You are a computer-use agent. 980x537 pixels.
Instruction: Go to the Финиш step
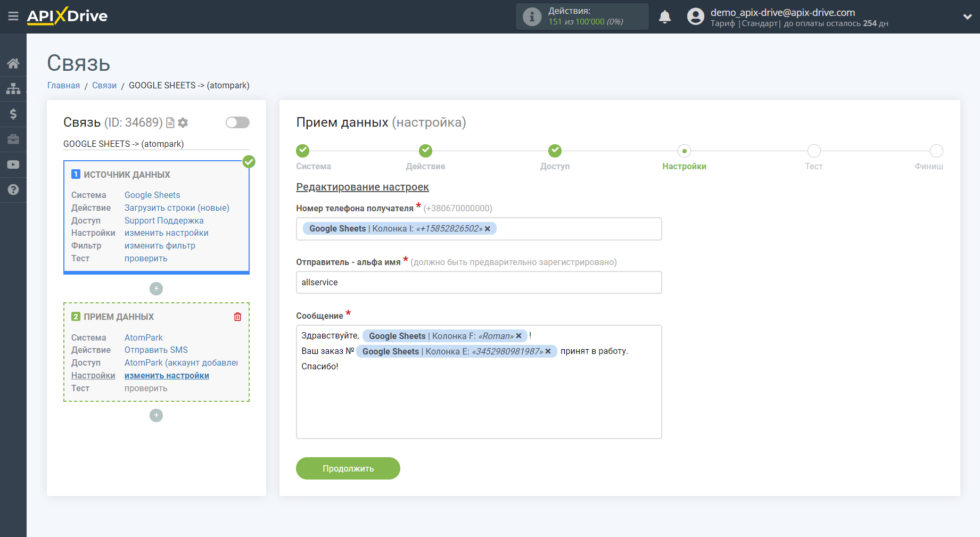click(936, 151)
